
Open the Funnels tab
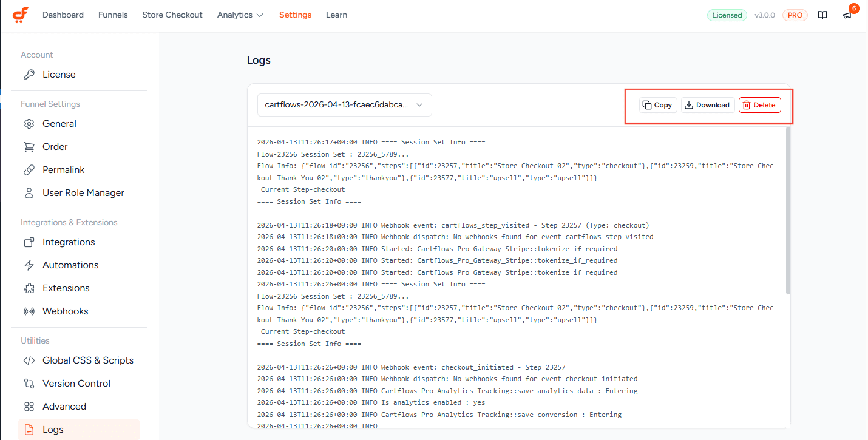pos(113,15)
